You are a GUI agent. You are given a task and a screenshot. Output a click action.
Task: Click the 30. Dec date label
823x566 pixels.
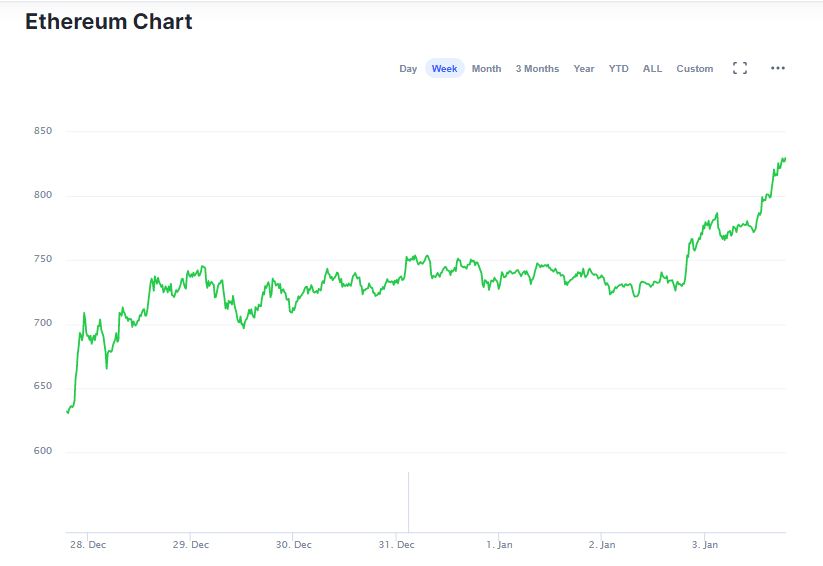pyautogui.click(x=293, y=545)
